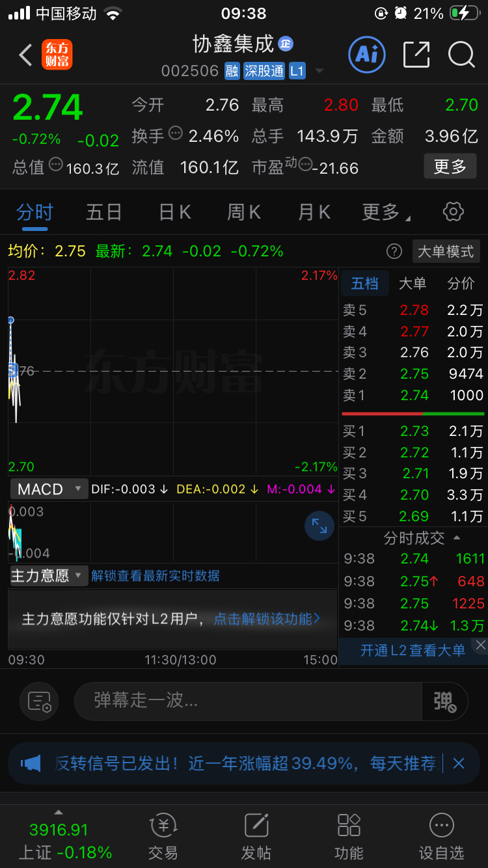The width and height of the screenshot is (488, 868).
Task: Open the danmaku list icon
Action: tap(39, 701)
